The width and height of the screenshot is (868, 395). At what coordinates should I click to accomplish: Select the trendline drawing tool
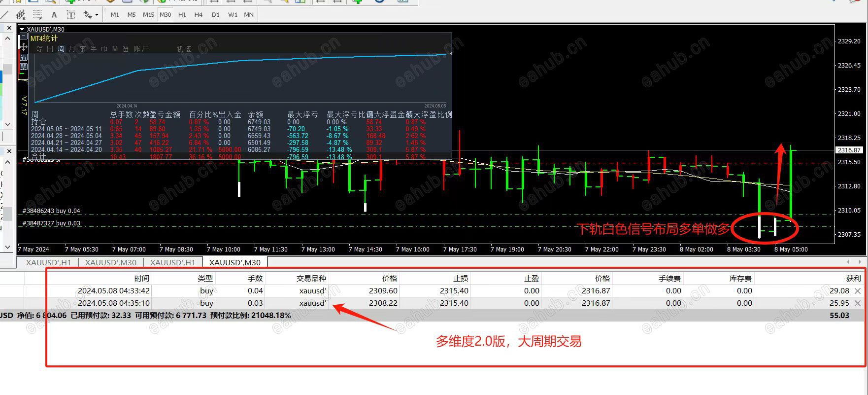[x=4, y=15]
